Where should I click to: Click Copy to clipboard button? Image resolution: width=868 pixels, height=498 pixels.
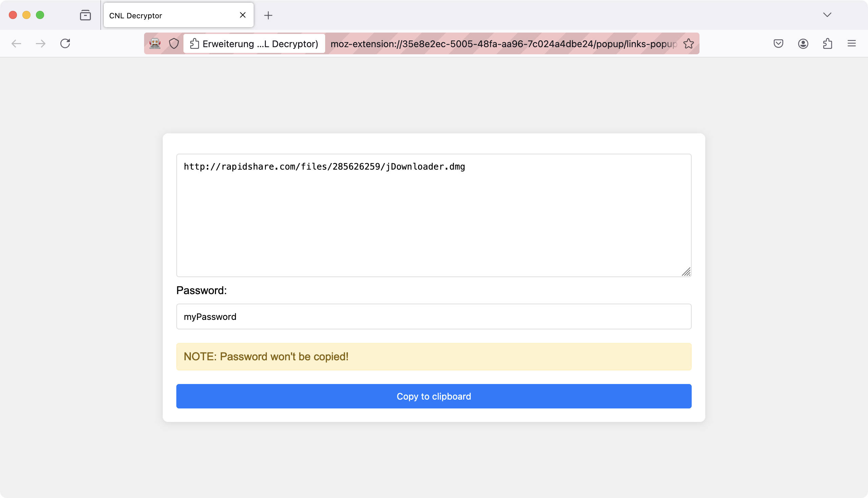(433, 396)
